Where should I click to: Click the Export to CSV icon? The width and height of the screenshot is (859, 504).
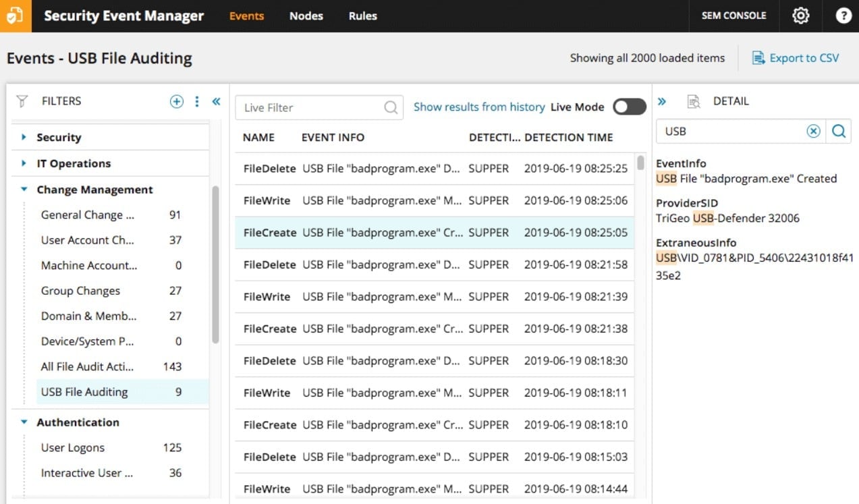point(758,58)
